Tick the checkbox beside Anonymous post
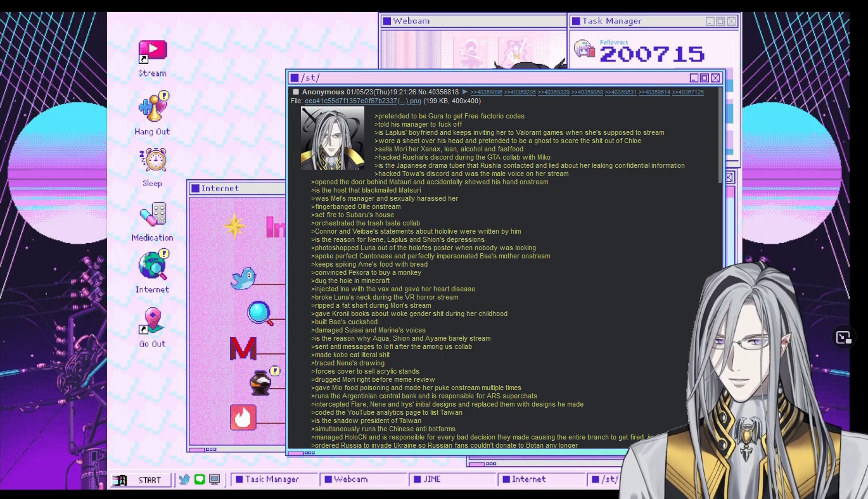The width and height of the screenshot is (868, 499). point(296,92)
